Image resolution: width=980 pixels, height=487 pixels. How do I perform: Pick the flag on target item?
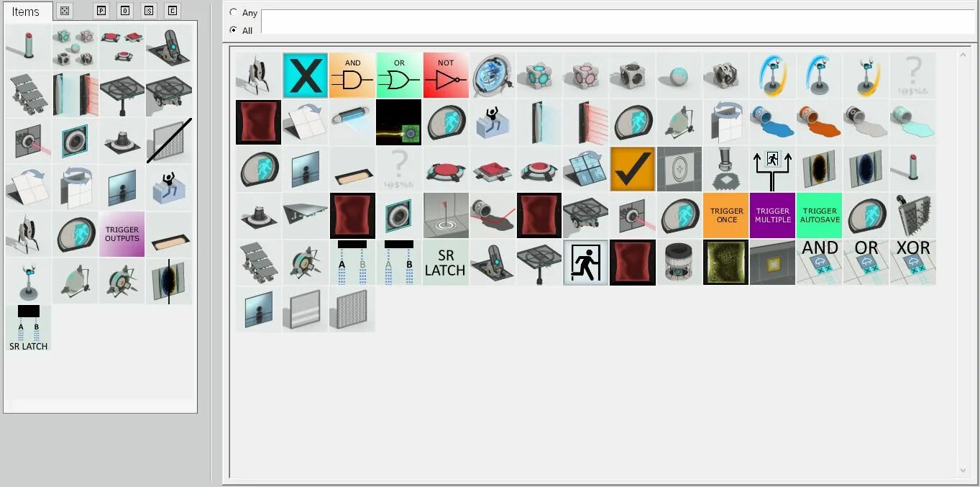pos(446,216)
